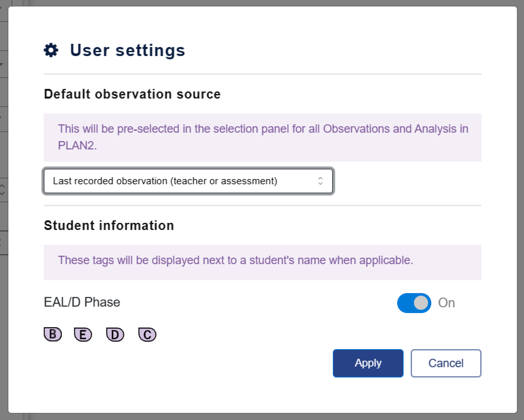Click the gear icon beside User settings
524x420 pixels.
[x=51, y=51]
